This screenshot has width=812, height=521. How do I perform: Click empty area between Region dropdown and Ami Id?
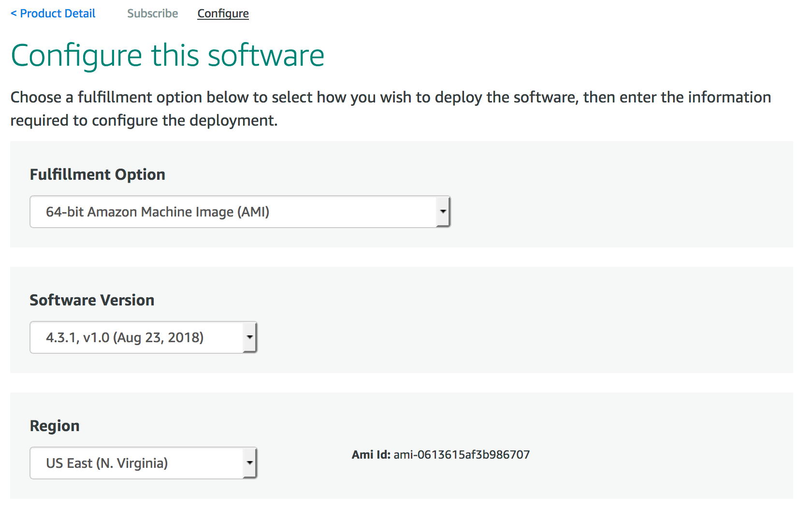(304, 463)
